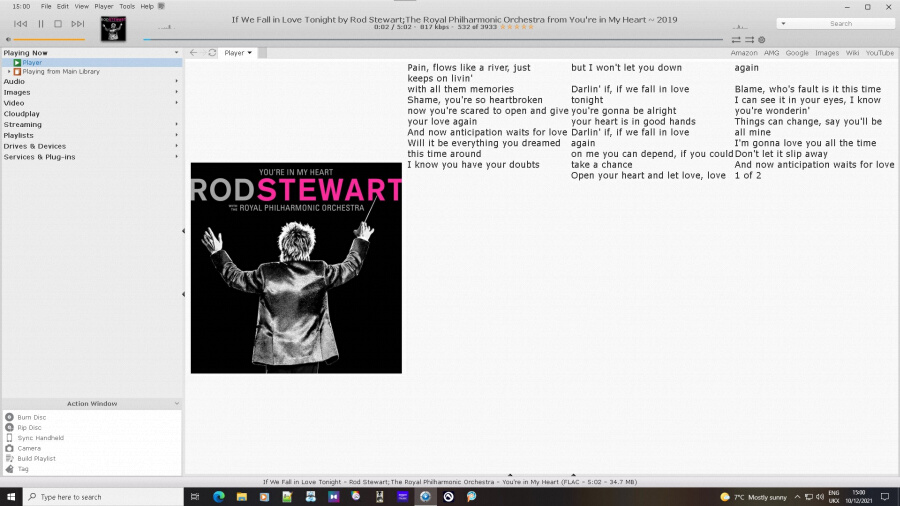Click Burn Disc action
Screen dimensions: 900x506
32,417
